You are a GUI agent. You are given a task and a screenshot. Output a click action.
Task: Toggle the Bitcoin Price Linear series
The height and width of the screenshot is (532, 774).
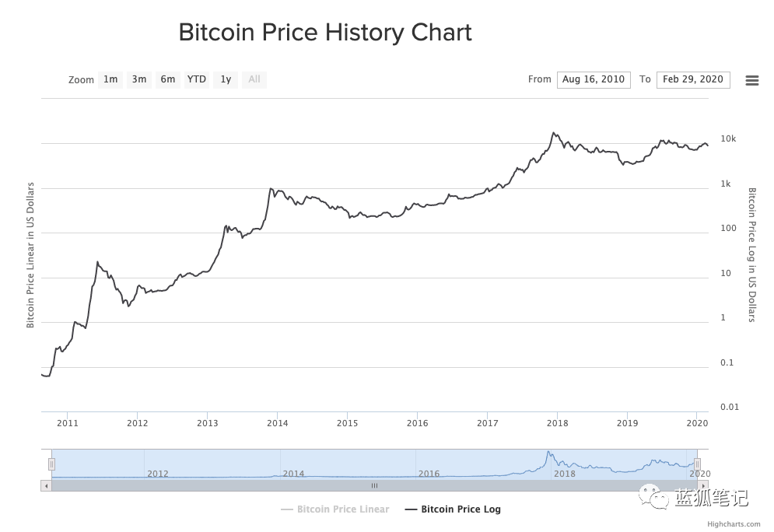point(334,509)
